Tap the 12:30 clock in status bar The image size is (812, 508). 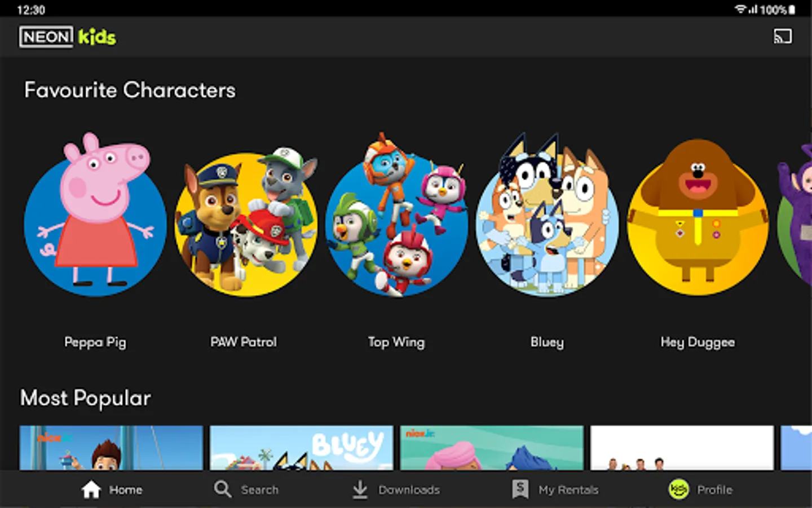click(x=31, y=10)
